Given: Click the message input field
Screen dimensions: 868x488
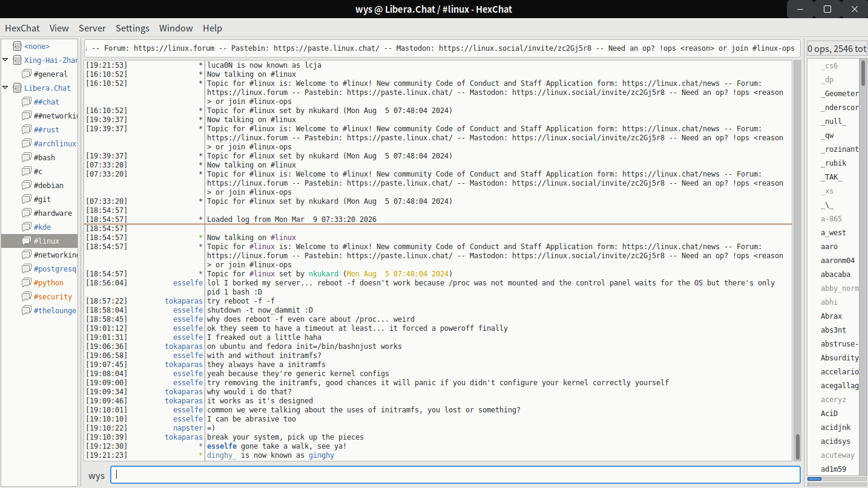Looking at the screenshot, I should (455, 475).
